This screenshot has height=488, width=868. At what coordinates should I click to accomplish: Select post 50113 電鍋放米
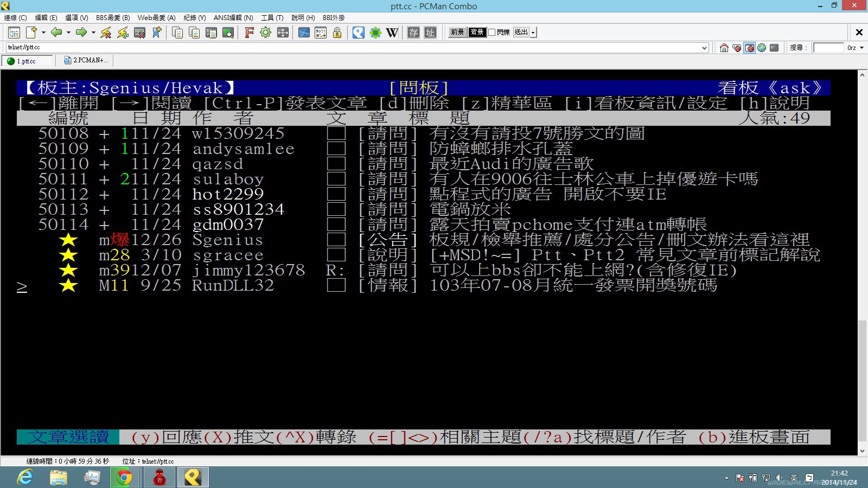click(423, 209)
